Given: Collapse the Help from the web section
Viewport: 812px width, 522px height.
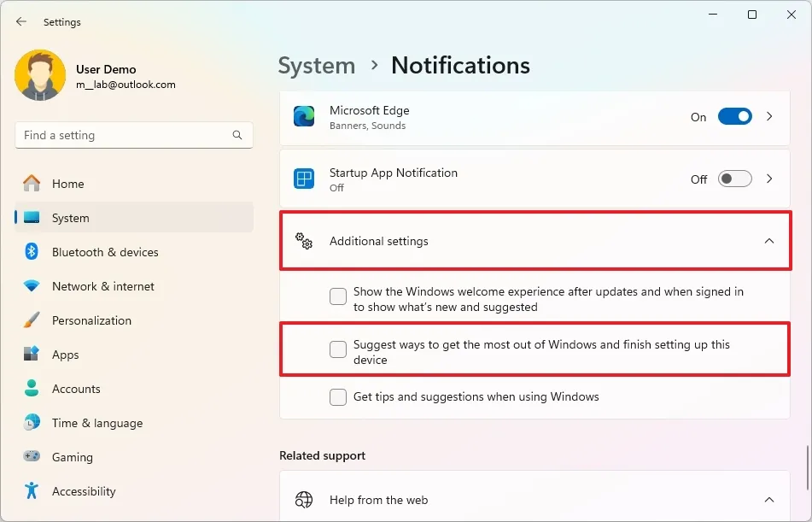Looking at the screenshot, I should [x=769, y=500].
